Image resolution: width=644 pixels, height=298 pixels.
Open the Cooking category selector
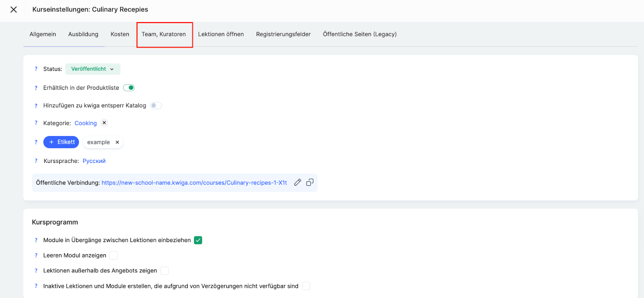85,123
